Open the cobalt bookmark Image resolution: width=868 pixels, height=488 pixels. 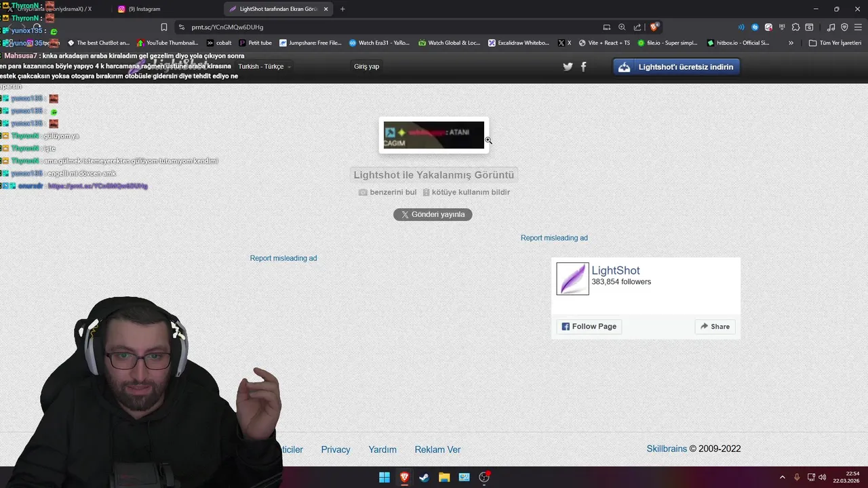tap(219, 43)
